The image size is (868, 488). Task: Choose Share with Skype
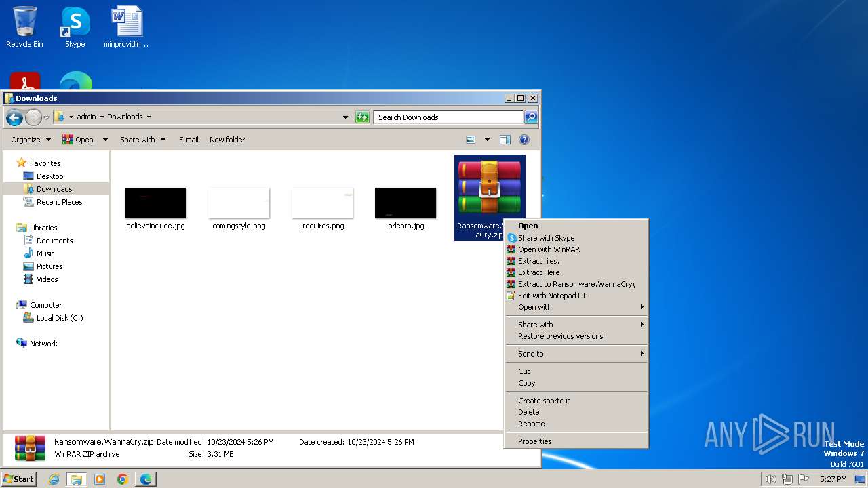point(576,238)
